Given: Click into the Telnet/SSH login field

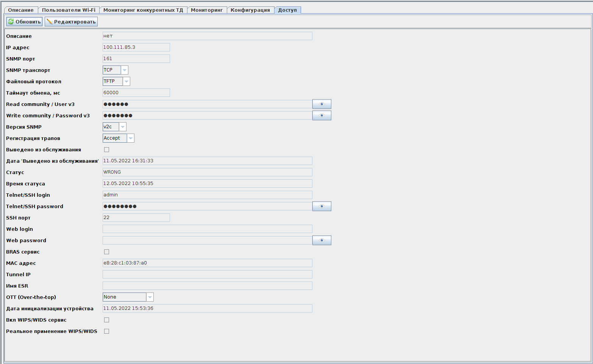Looking at the screenshot, I should pos(207,195).
